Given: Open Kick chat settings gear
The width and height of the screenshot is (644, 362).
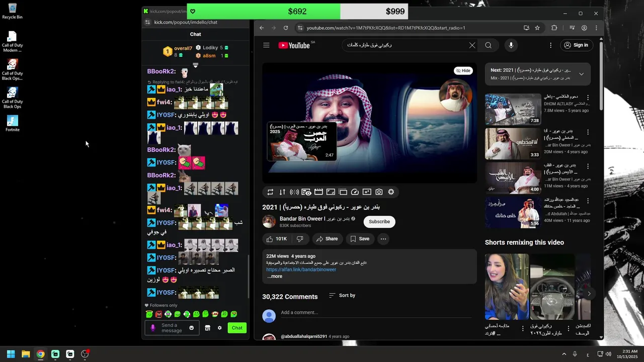Looking at the screenshot, I should (219, 328).
